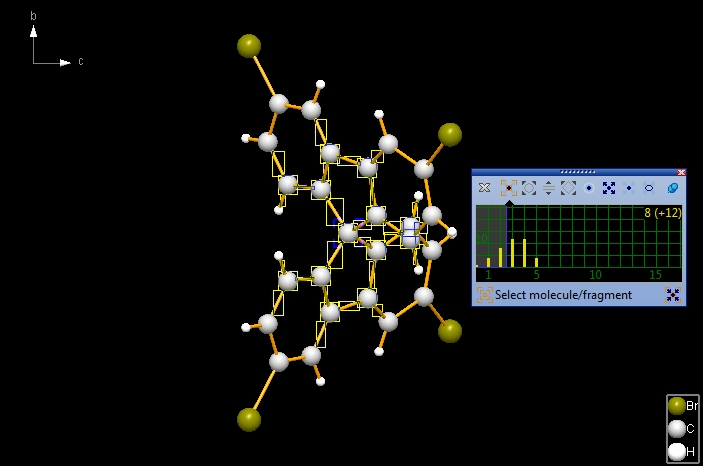Click the H sphere in the legend
The image size is (703, 466).
coord(677,451)
